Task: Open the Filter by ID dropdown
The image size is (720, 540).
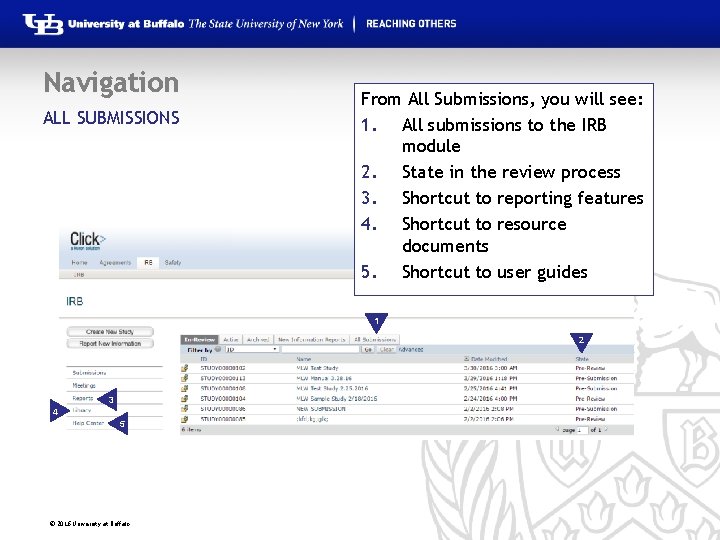Action: [x=252, y=349]
